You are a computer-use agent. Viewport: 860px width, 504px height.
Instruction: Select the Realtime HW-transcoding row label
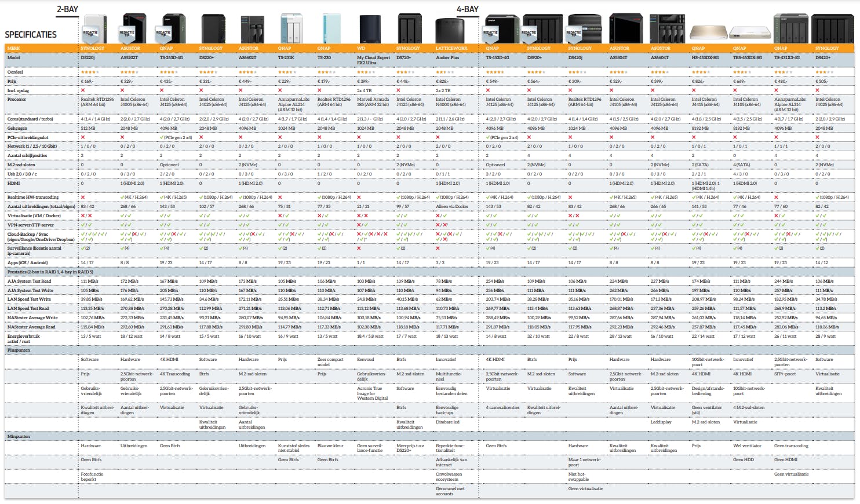coord(33,197)
